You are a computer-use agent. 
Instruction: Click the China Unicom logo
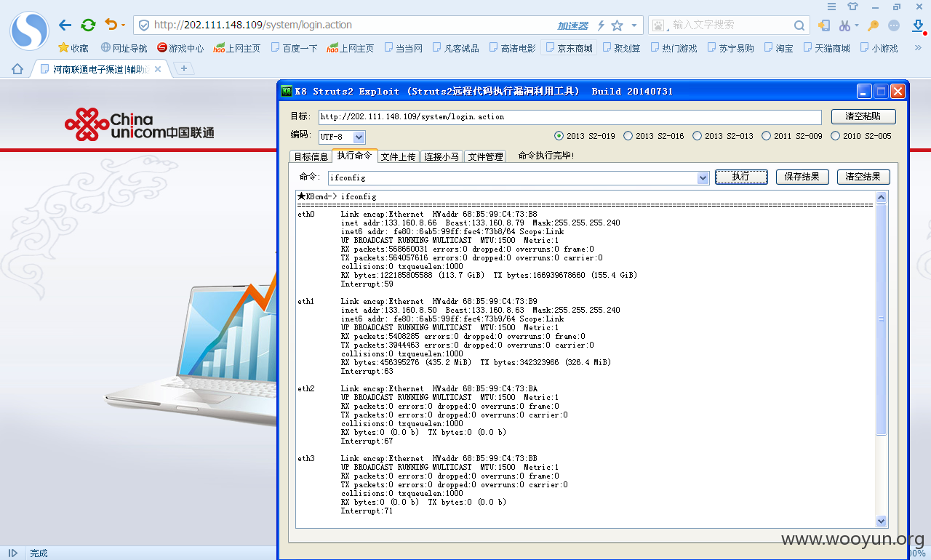point(140,124)
